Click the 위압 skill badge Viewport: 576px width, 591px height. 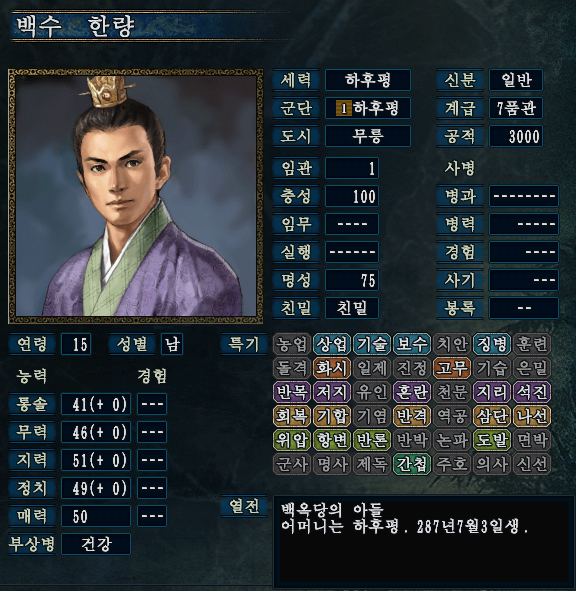[292, 440]
